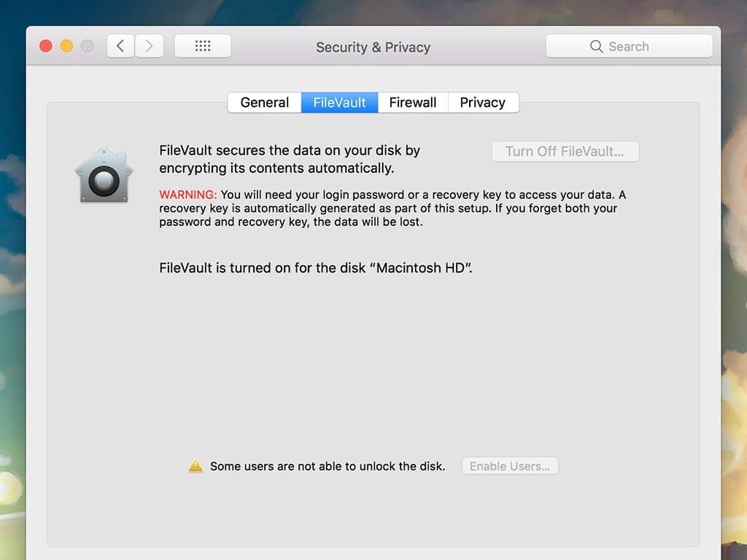This screenshot has height=560, width=747.
Task: Click the yellow warning triangle icon
Action: pyautogui.click(x=195, y=465)
